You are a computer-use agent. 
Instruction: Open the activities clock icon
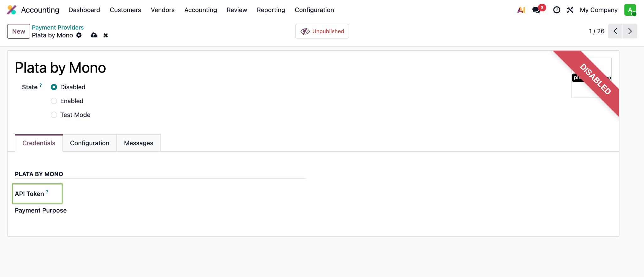557,10
